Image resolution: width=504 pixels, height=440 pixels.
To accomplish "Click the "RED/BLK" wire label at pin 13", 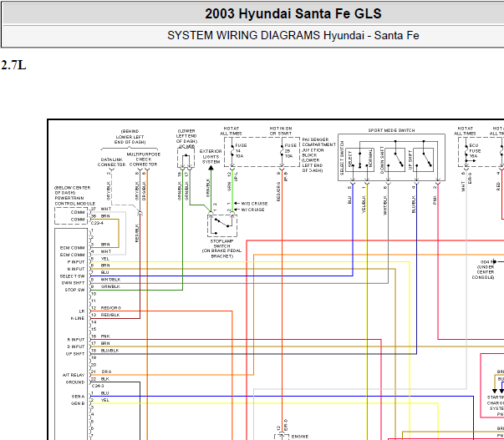I will [x=110, y=315].
